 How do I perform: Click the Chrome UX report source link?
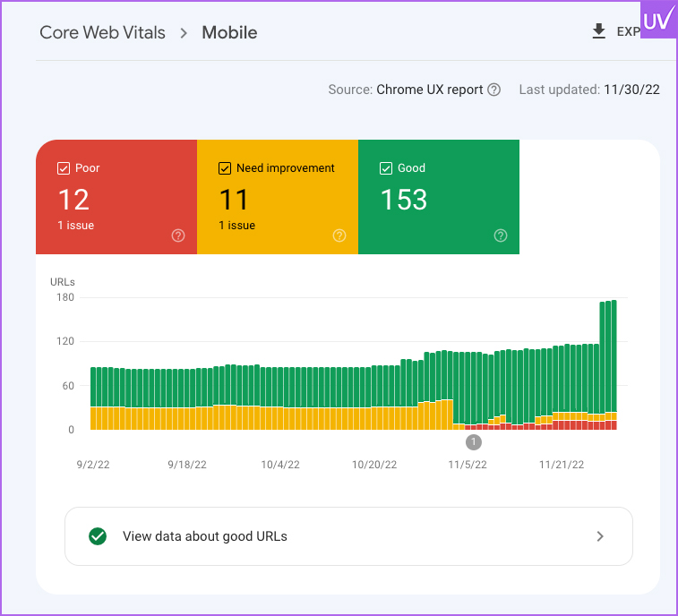429,90
